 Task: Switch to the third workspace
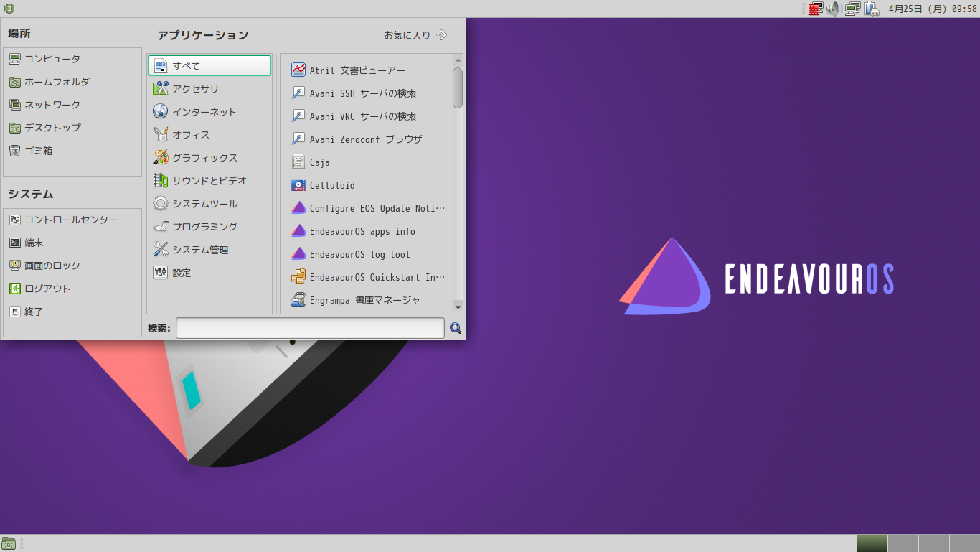click(934, 543)
